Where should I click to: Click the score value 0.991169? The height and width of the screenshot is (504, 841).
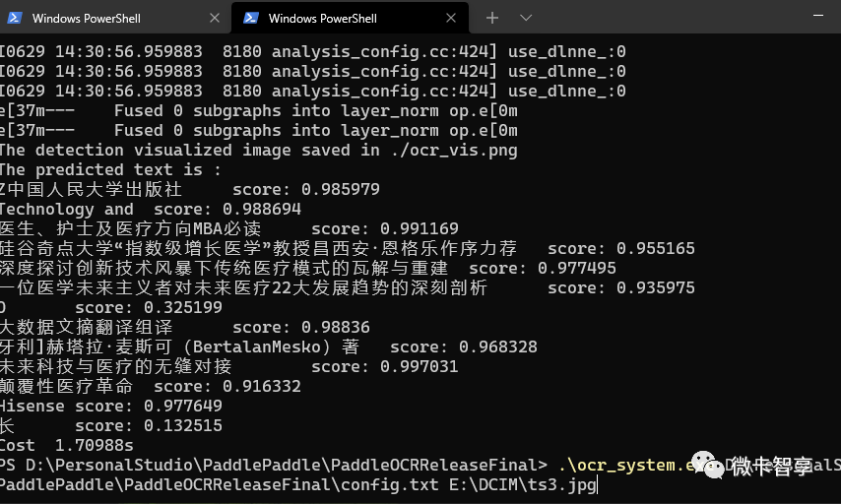click(x=420, y=229)
